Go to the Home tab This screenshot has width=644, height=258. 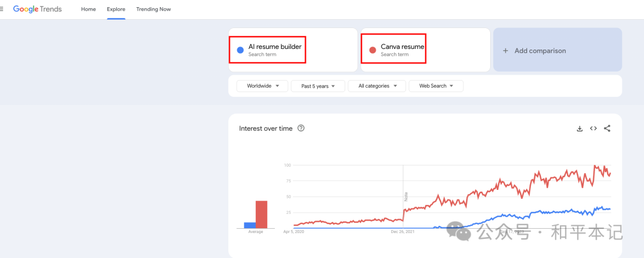pyautogui.click(x=88, y=9)
